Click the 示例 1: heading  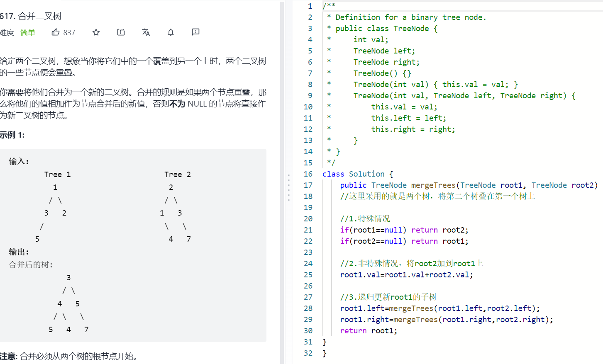click(x=12, y=135)
